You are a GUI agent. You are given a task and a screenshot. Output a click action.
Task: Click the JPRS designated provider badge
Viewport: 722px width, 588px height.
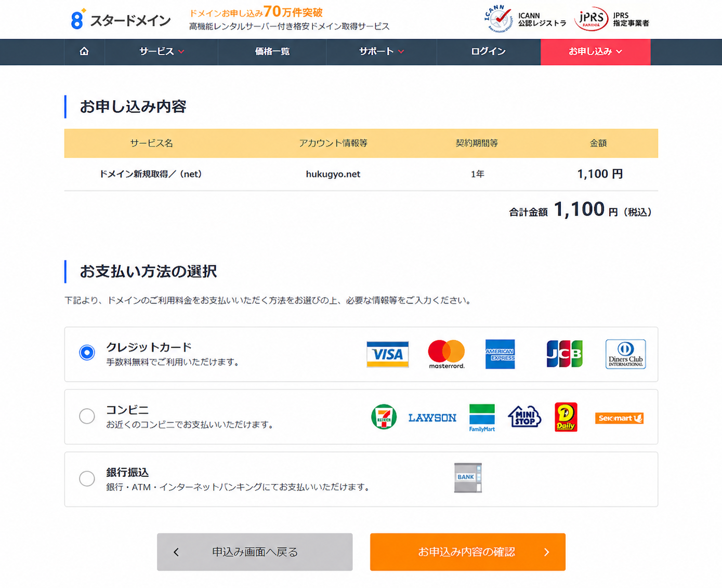point(612,19)
